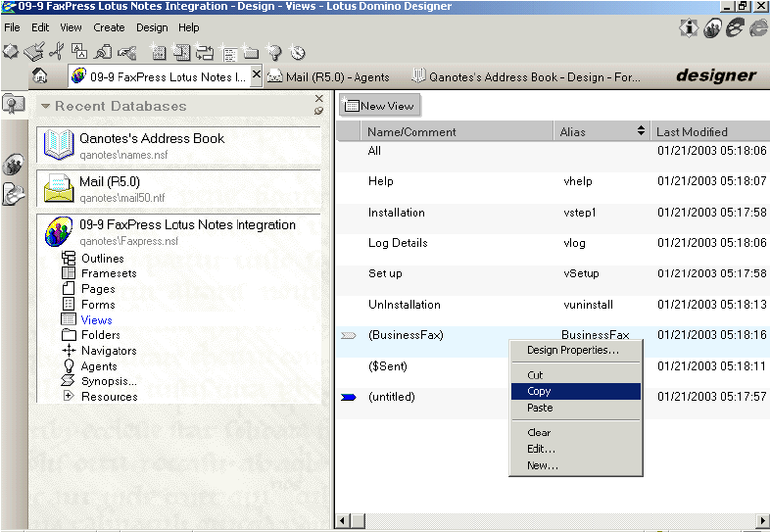Viewport: 770px width, 532px height.
Task: Click the home tab icon
Action: pos(40,76)
